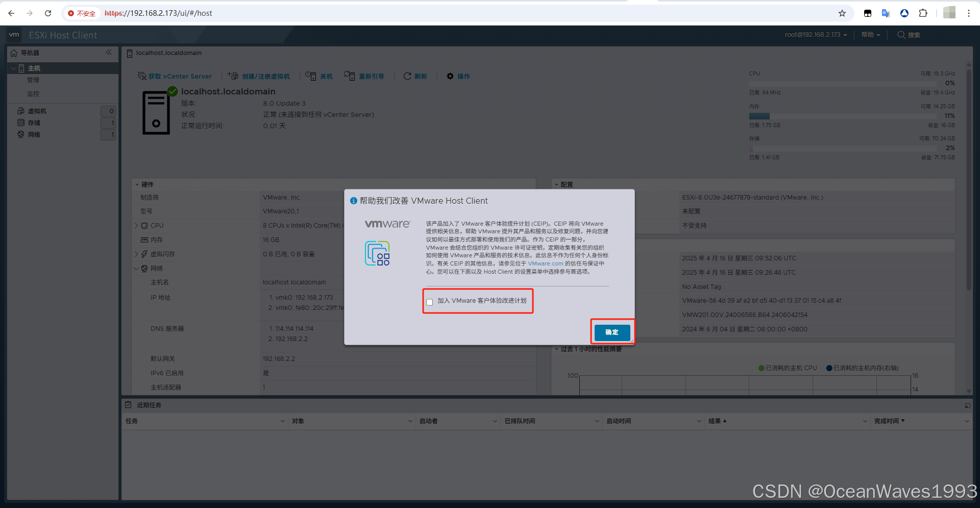Collapse the 过去 1 小时的性能摘要 section
980x508 pixels.
(556, 349)
